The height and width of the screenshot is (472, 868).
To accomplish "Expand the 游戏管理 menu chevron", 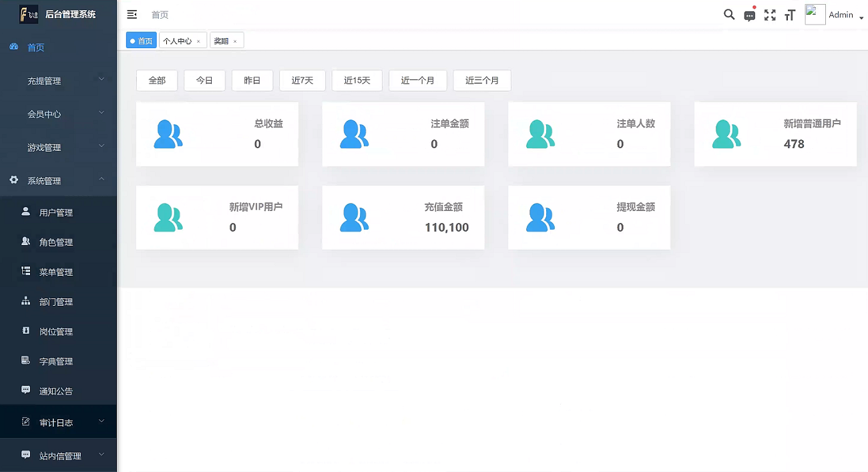I will [101, 146].
